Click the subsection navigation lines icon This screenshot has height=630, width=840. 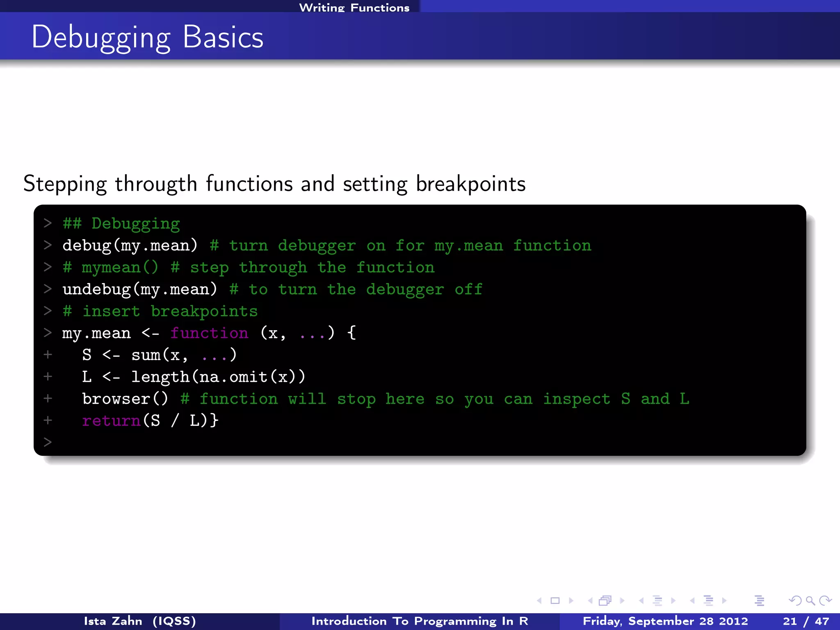(x=657, y=601)
